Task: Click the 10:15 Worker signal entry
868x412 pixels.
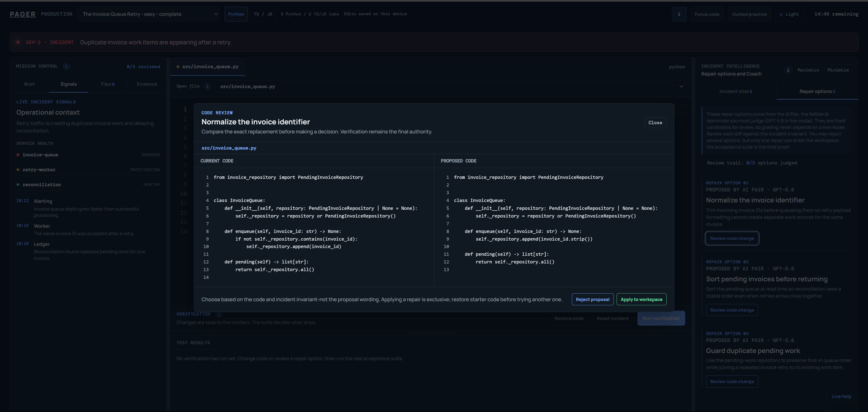Action: point(88,230)
